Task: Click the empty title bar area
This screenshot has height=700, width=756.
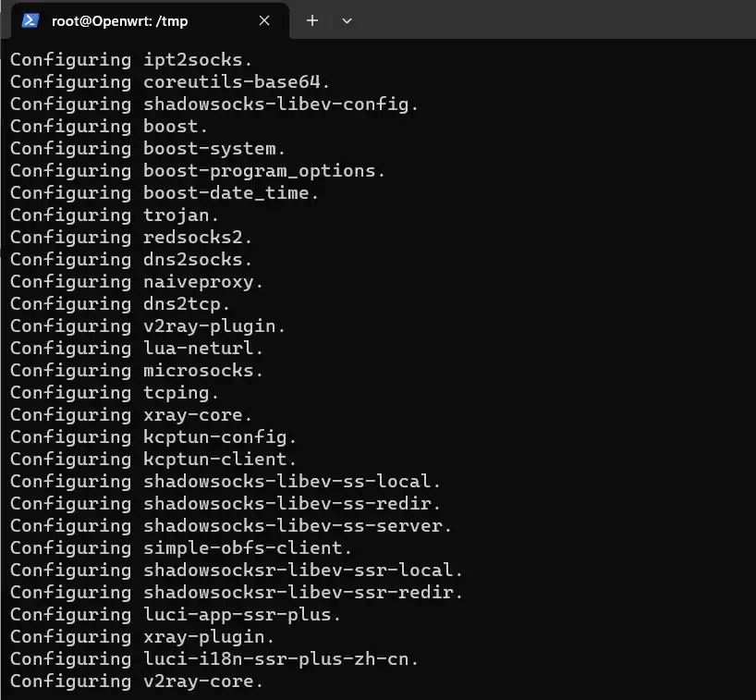Action: [x=555, y=20]
